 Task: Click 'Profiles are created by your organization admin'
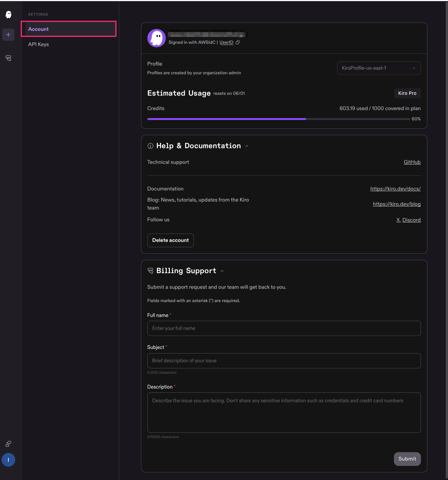point(194,73)
